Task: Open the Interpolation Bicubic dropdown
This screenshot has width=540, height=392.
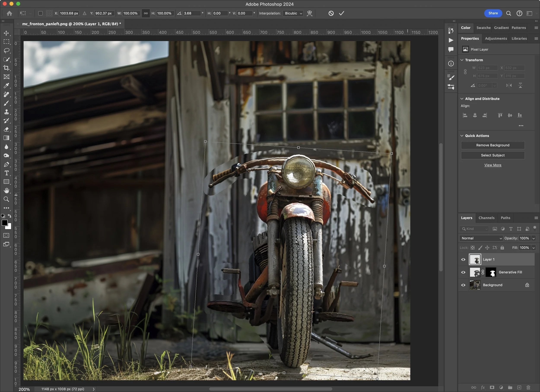Action: coord(293,13)
